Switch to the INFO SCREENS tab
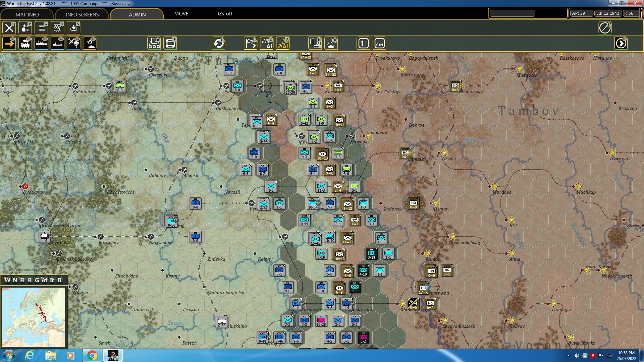This screenshot has width=644, height=362. tap(82, 14)
